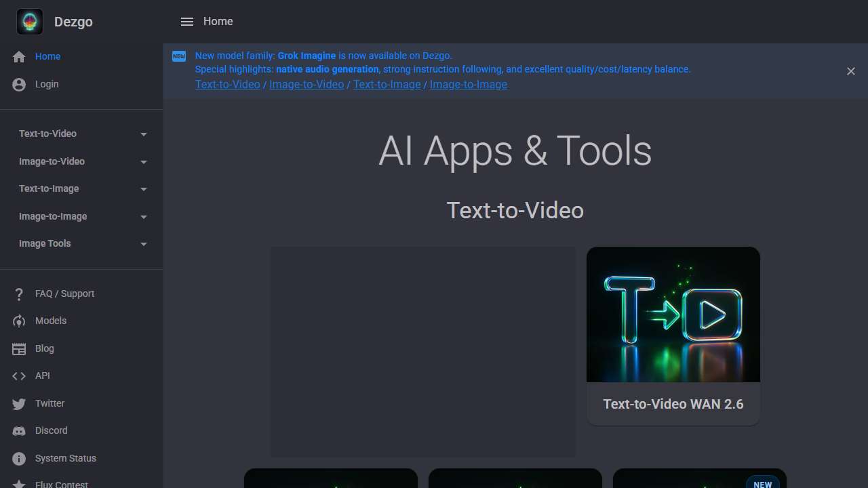868x488 pixels.
Task: Follow the Text-to-Image banner link
Action: pos(387,85)
